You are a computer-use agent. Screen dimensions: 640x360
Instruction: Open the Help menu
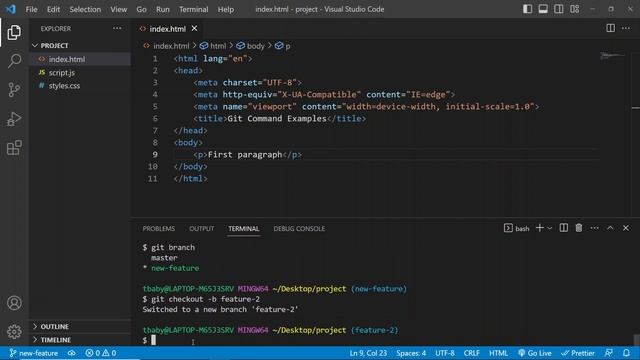pos(225,9)
